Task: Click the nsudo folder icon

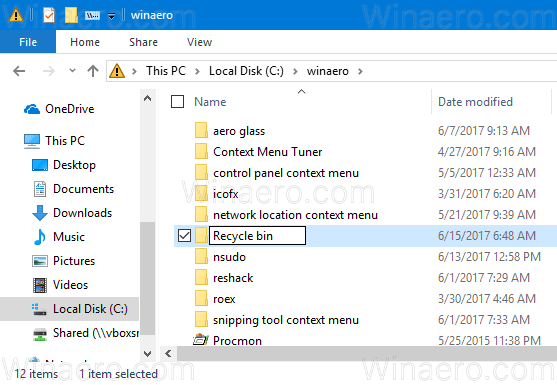Action: point(201,256)
